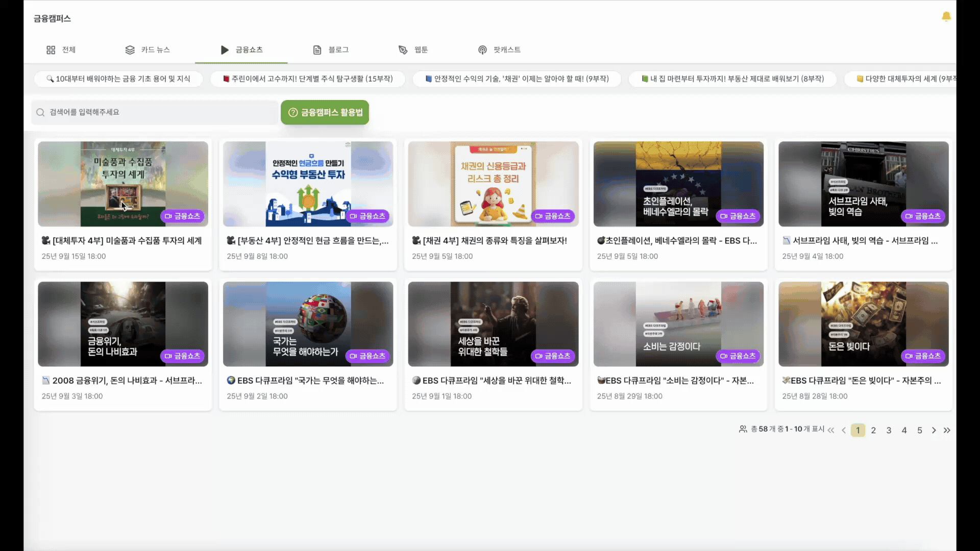Open the 초인플레이션, 베네수엘라의 몰락 title link

pos(677,240)
